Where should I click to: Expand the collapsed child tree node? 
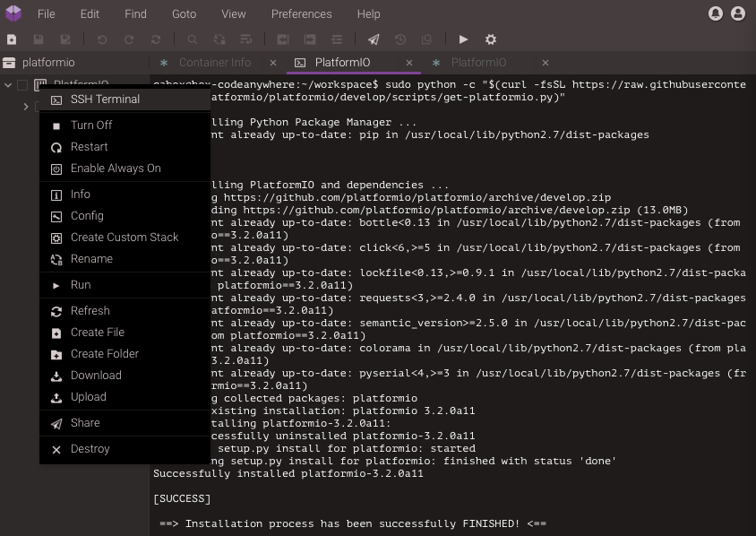point(26,107)
